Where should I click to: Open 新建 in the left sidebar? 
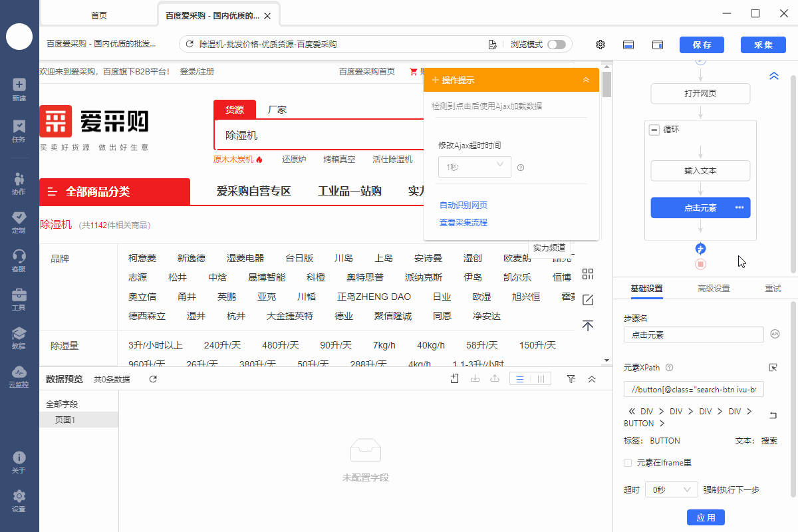pos(19,90)
